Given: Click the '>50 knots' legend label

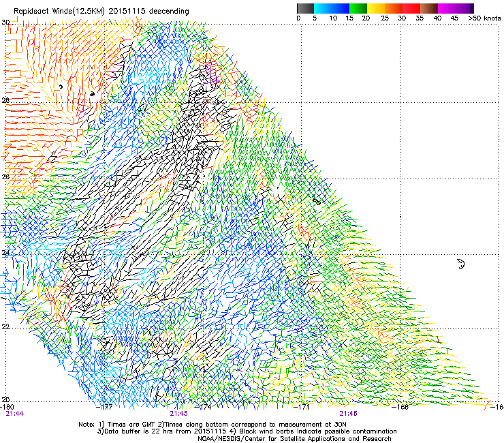Looking at the screenshot, I should coord(484,18).
